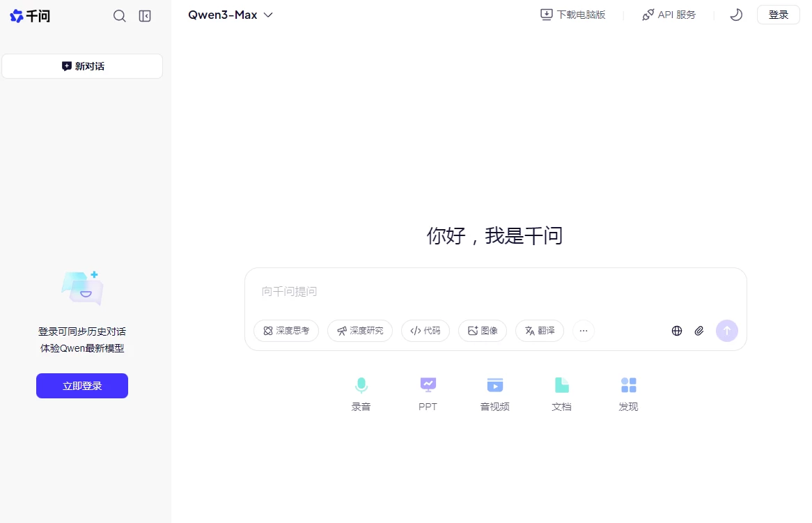This screenshot has width=812, height=523.
Task: Select the 录音 (voice recording) feature icon
Action: [x=361, y=392]
